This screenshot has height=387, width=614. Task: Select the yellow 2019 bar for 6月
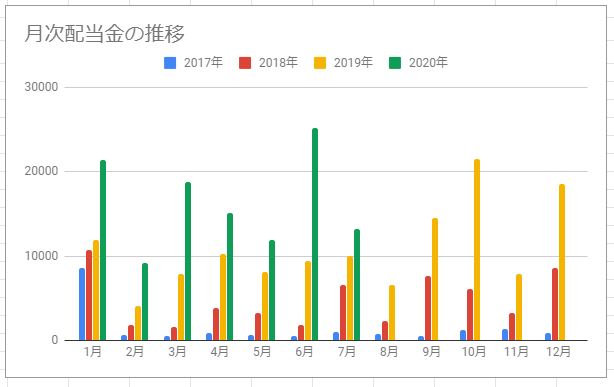308,301
